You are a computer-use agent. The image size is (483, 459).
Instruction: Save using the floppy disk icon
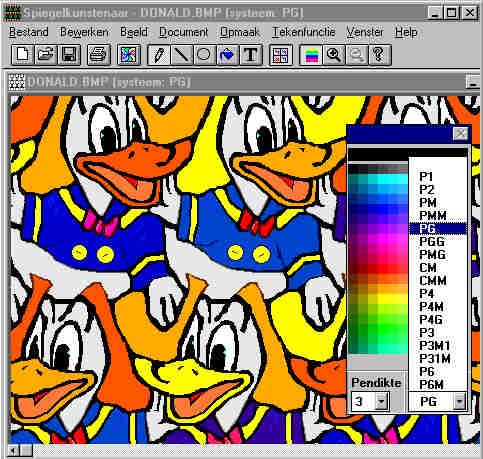pyautogui.click(x=69, y=54)
